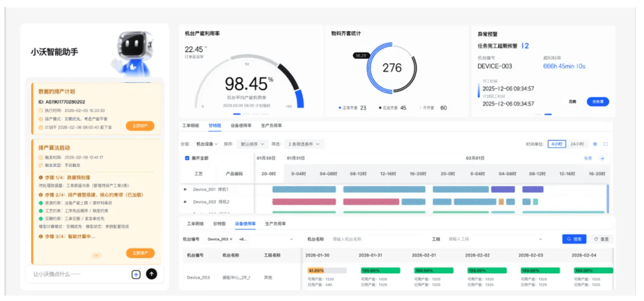The width and height of the screenshot is (644, 301).
Task: Select the 24小时 time unit
Action: tap(577, 144)
